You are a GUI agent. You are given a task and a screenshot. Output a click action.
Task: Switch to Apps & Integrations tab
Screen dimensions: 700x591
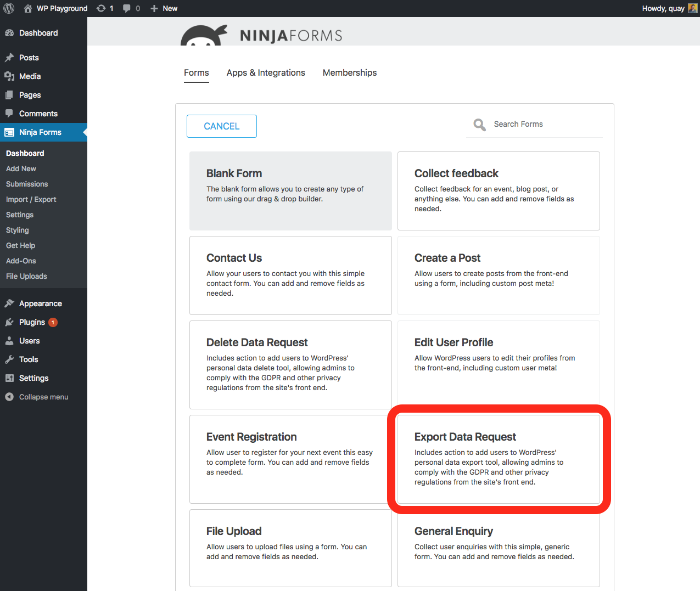click(x=266, y=72)
